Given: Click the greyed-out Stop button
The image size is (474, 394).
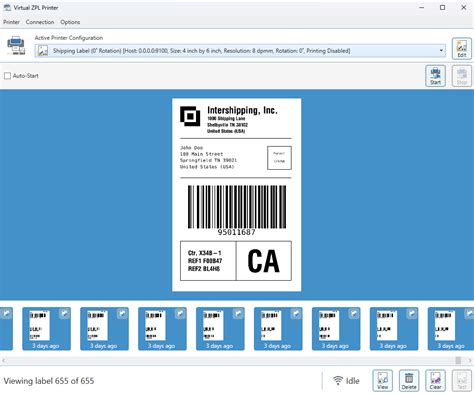Looking at the screenshot, I should point(462,76).
